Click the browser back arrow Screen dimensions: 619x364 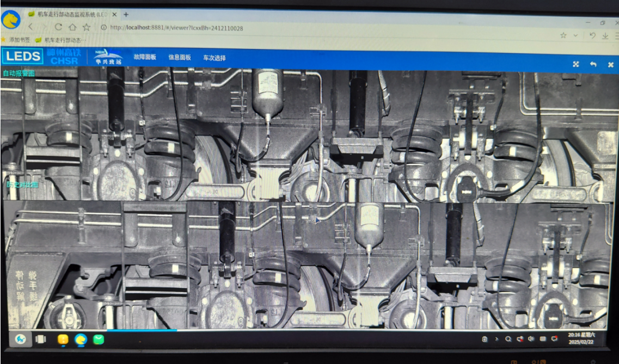coord(30,27)
